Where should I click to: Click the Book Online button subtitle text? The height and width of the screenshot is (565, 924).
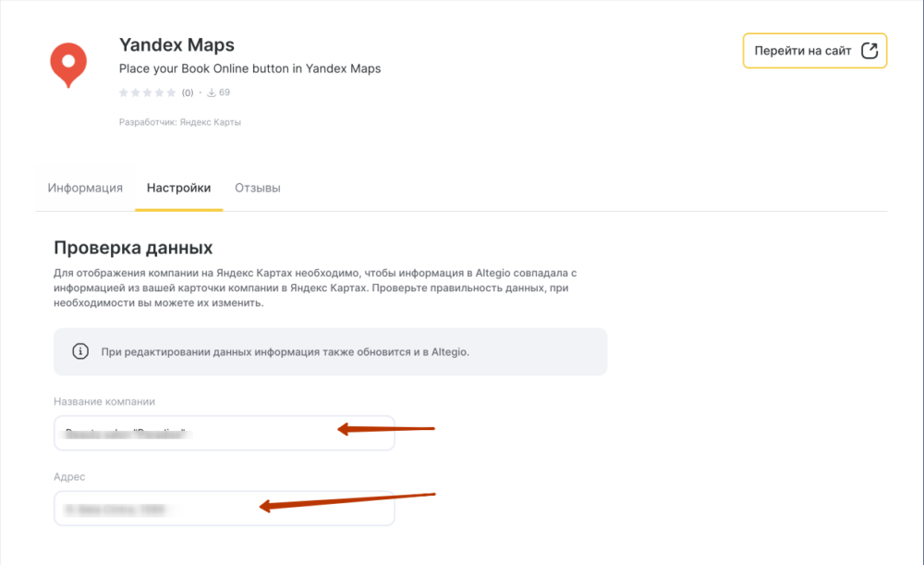249,68
